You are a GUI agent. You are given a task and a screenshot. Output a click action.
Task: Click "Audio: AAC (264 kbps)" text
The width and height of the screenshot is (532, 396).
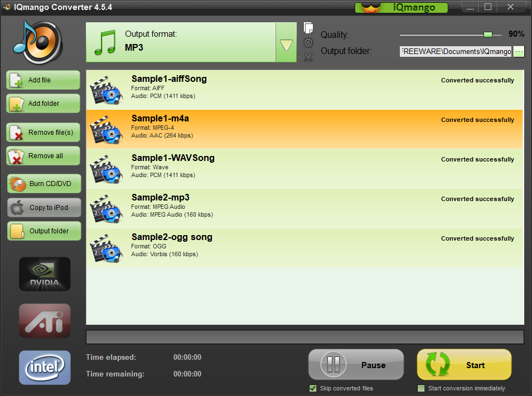click(x=162, y=136)
